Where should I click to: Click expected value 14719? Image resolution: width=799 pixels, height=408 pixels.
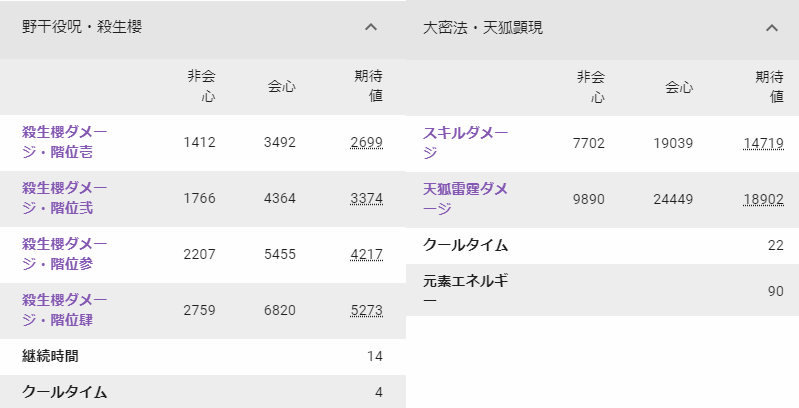click(763, 143)
